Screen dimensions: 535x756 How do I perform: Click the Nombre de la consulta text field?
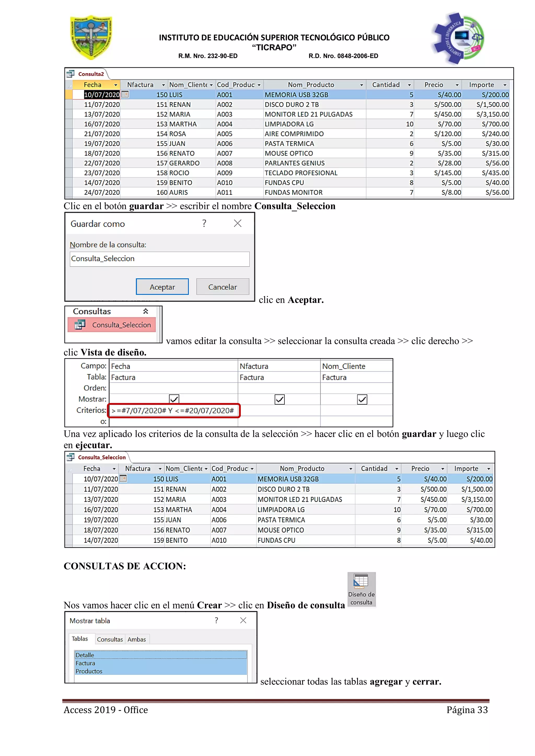(x=159, y=259)
